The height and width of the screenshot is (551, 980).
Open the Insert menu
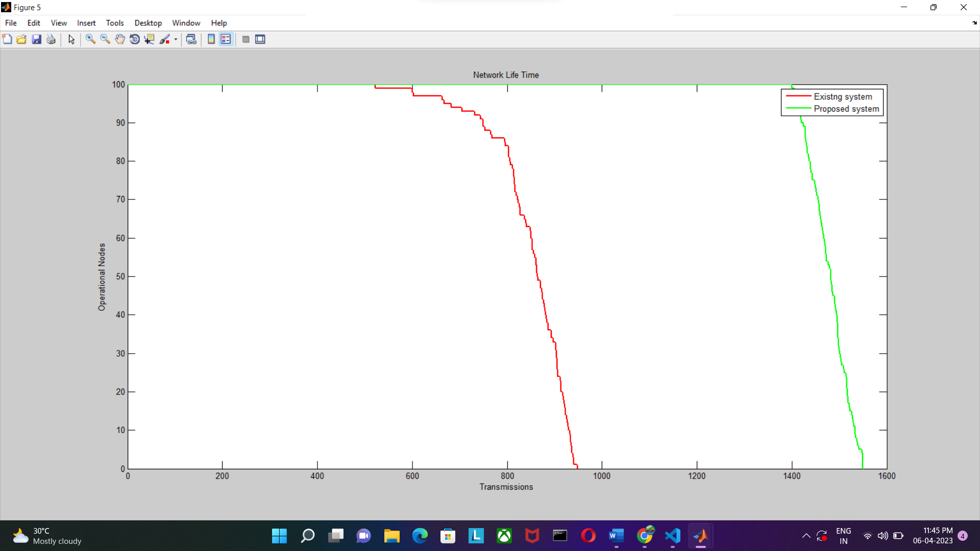click(86, 23)
